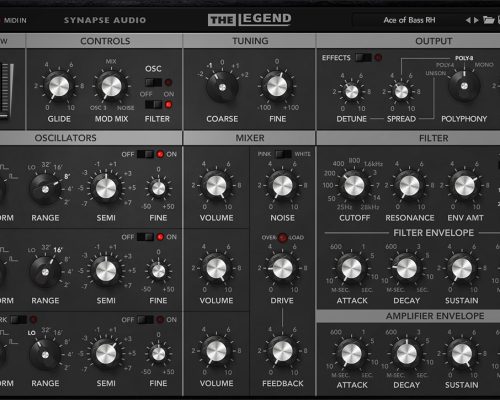Click the POLYPHONY selector knob
Screen dimensions: 500x400
pos(464,86)
